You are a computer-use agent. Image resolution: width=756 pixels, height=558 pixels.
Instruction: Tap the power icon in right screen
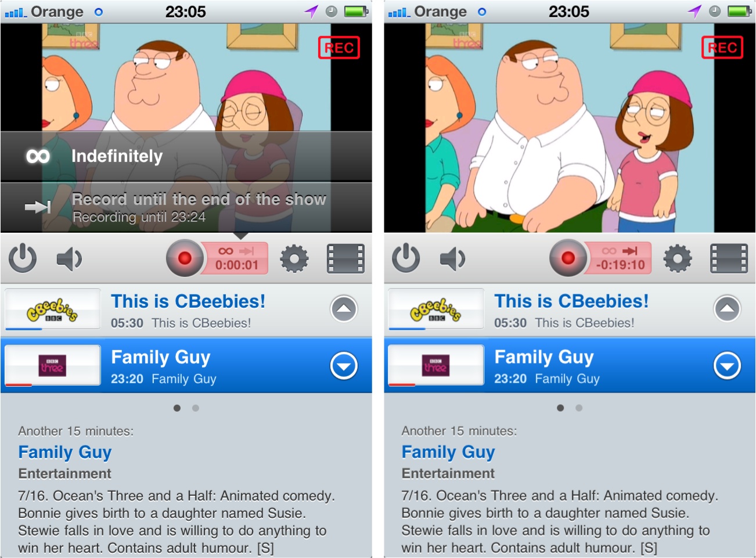[406, 258]
